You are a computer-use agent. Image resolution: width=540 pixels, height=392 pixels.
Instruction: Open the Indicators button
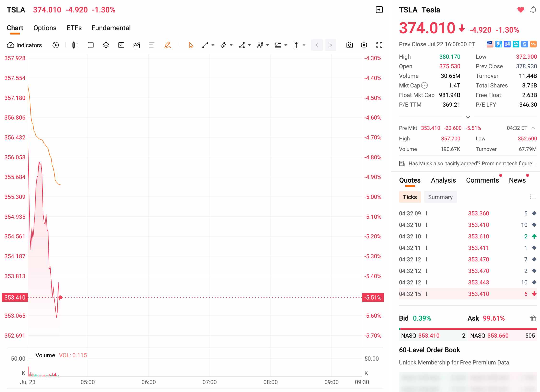24,45
